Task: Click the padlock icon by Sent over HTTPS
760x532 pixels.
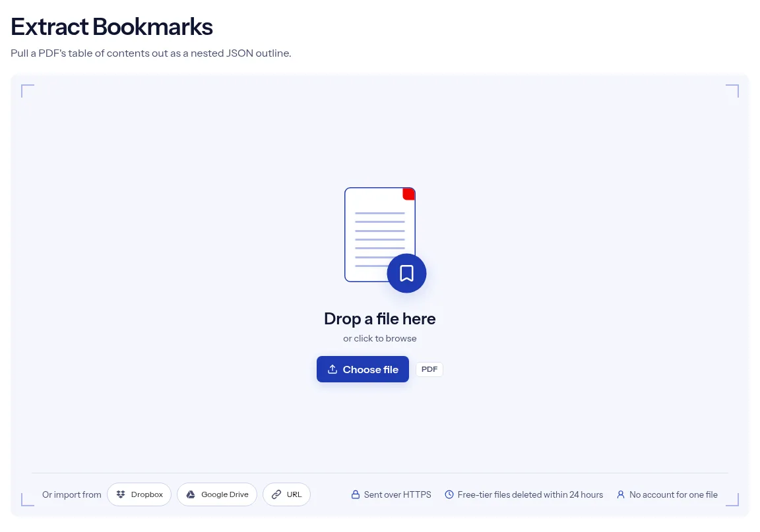Action: (x=356, y=494)
